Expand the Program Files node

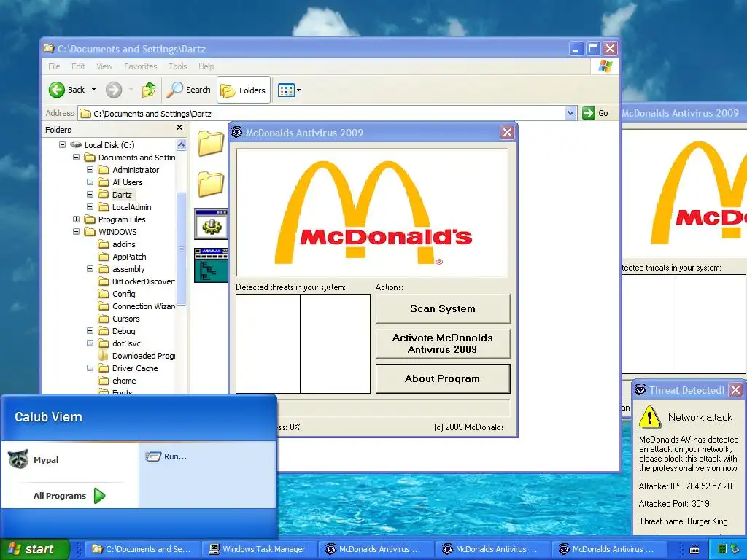[x=76, y=219]
